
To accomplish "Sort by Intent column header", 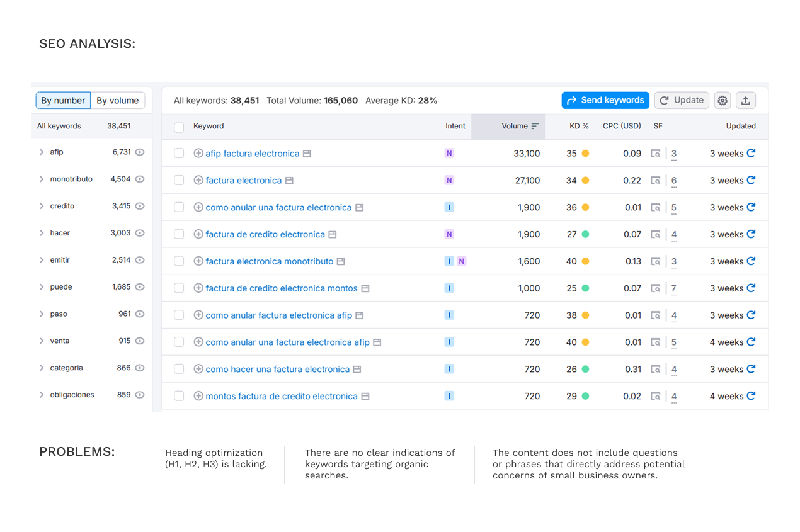I will pyautogui.click(x=455, y=126).
